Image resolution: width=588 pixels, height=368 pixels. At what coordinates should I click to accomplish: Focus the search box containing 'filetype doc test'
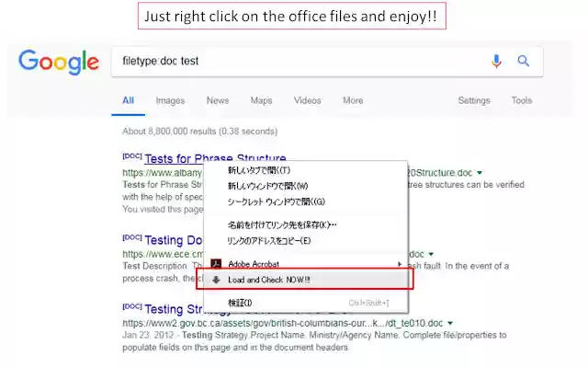327,62
